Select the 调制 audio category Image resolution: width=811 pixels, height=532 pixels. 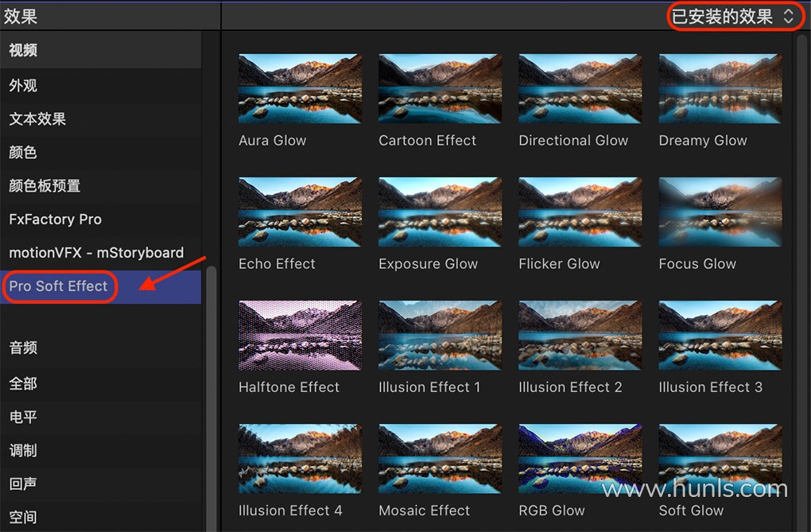[x=100, y=450]
